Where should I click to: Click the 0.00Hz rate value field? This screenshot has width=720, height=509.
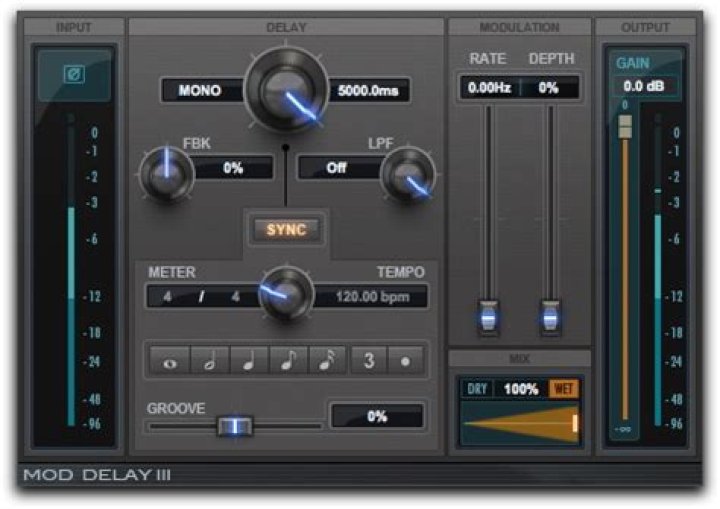tap(489, 87)
